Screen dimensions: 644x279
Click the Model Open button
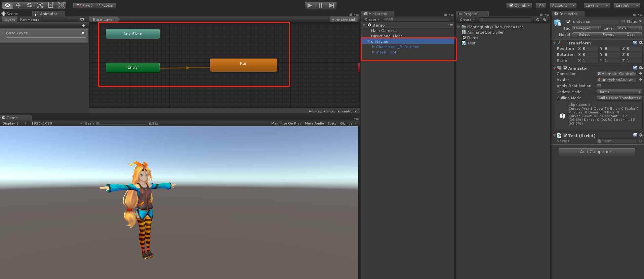pyautogui.click(x=631, y=35)
